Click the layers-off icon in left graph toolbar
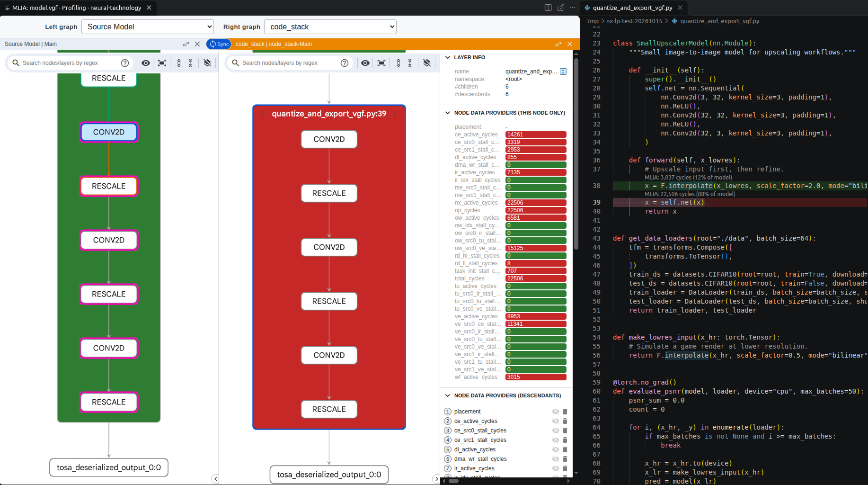The image size is (868, 485). [207, 63]
